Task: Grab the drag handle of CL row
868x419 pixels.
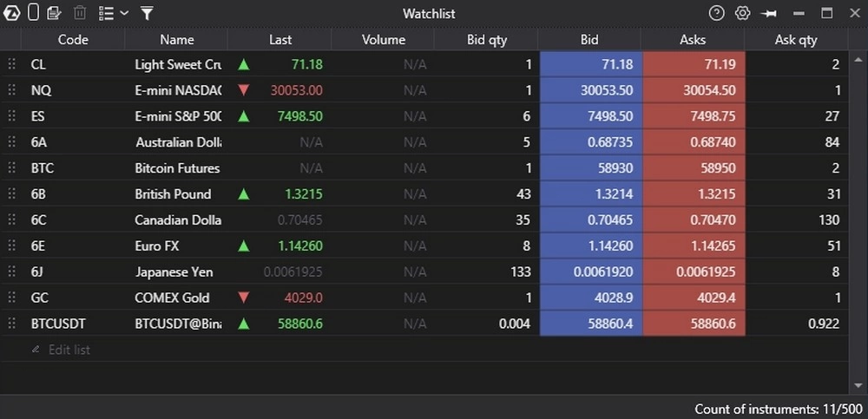Action: [x=11, y=64]
